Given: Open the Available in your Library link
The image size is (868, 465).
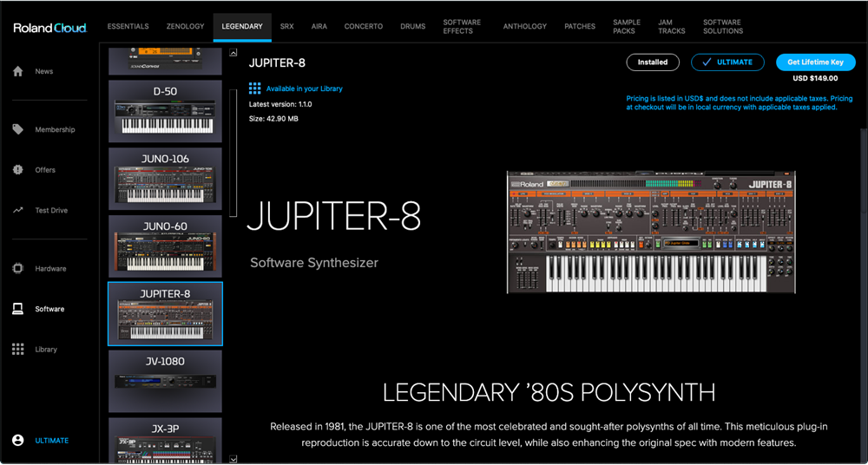Looking at the screenshot, I should click(x=305, y=88).
